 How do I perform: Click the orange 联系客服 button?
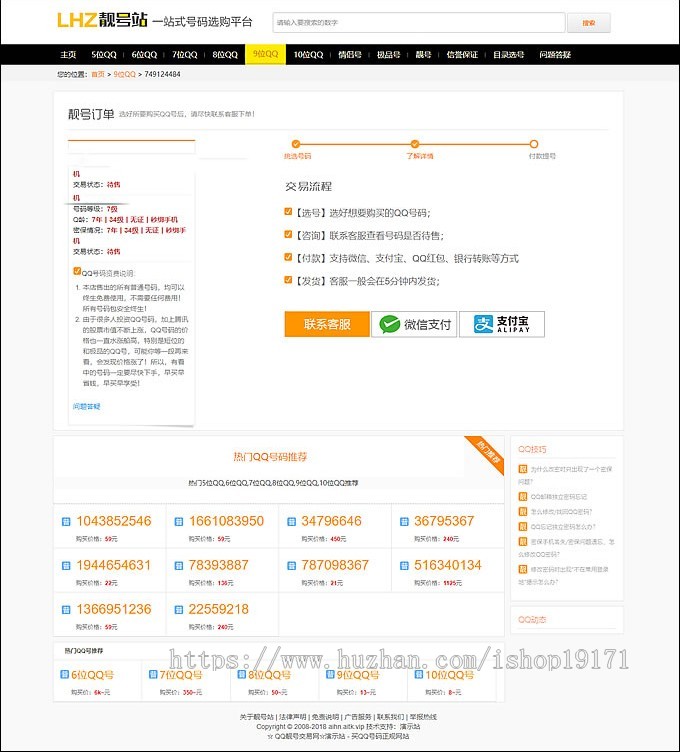[x=327, y=324]
